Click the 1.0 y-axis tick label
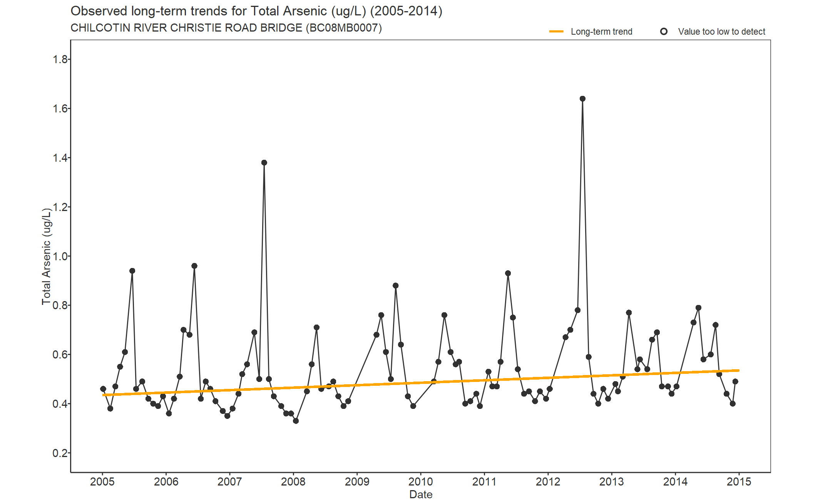 point(60,256)
